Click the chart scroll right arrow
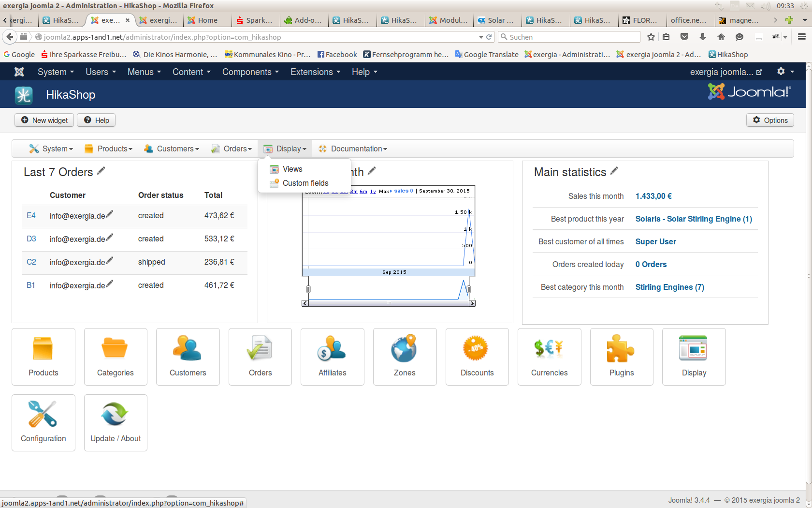812x508 pixels. [472, 303]
